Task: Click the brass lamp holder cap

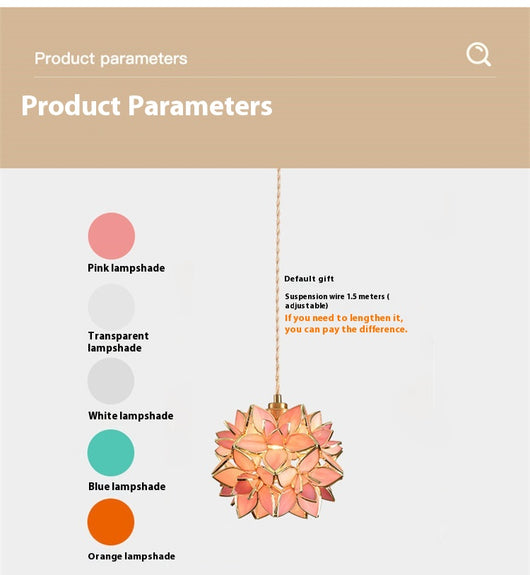Action: [278, 402]
